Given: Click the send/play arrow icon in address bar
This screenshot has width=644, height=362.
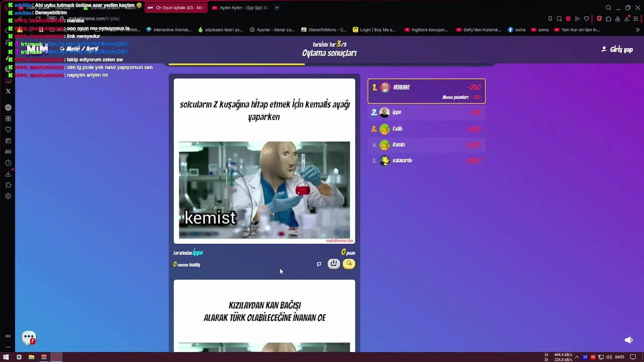Looking at the screenshot, I should pyautogui.click(x=577, y=19).
